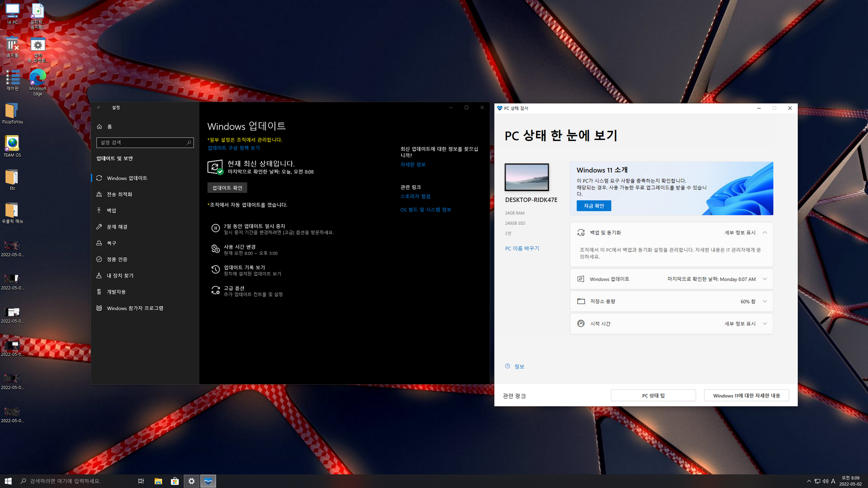The image size is (868, 488).
Task: Select Windows 업데이트 in sidebar
Action: coord(145,178)
